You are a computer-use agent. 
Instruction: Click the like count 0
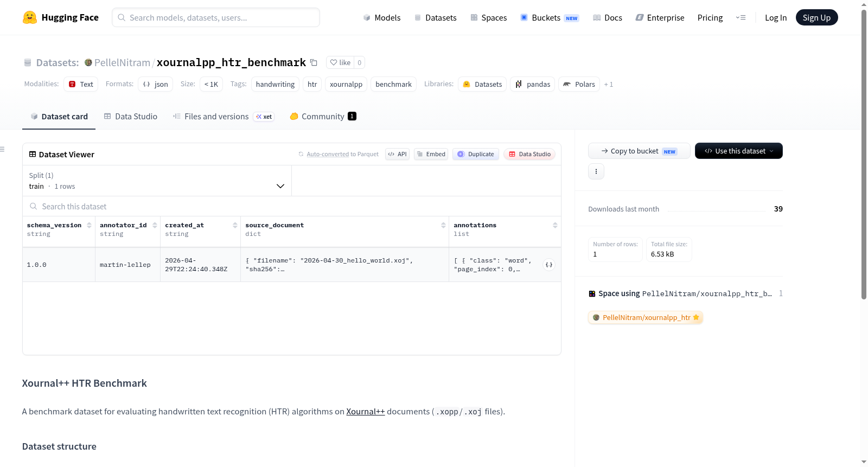tap(359, 62)
